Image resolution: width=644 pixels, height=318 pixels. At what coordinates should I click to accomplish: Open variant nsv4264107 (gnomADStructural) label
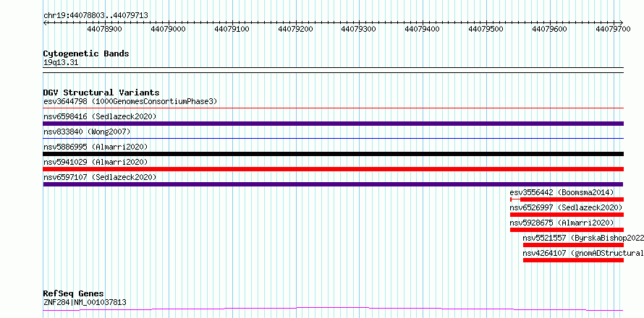pyautogui.click(x=583, y=253)
